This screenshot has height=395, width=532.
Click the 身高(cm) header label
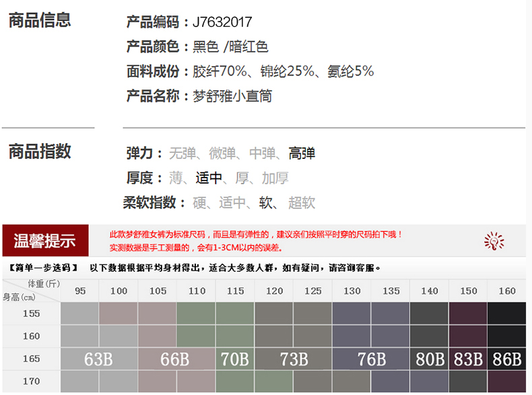click(19, 297)
